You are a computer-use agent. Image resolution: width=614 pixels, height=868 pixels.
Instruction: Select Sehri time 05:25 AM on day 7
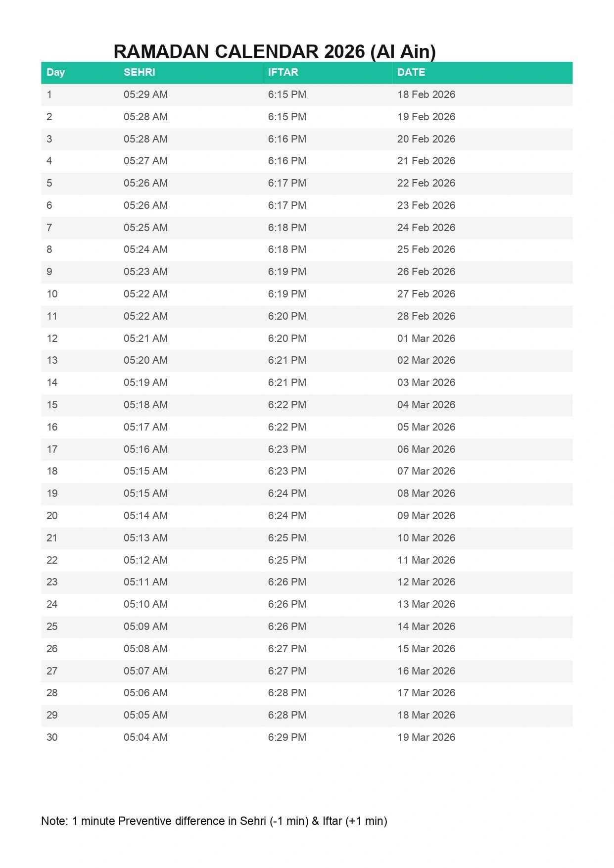[145, 228]
